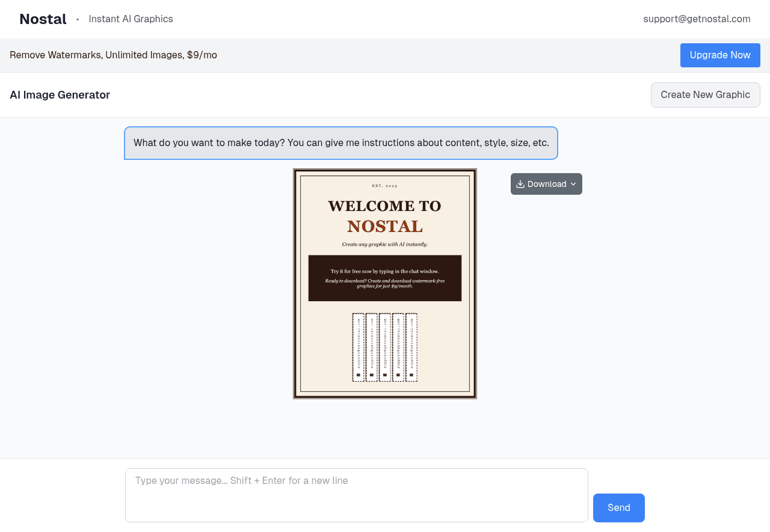Viewport: 770px width, 532px height.
Task: Click the 'Create any graphic with AI instantly' subtitle
Action: coord(384,245)
